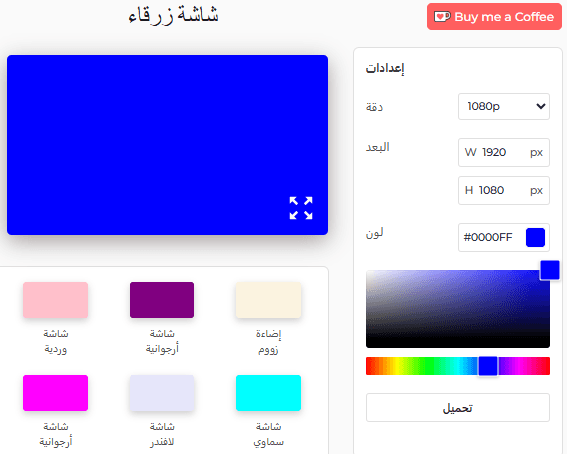Select the pink screen thumbnail شاشة وردية
Viewport: 567px width, 454px height.
tap(55, 300)
